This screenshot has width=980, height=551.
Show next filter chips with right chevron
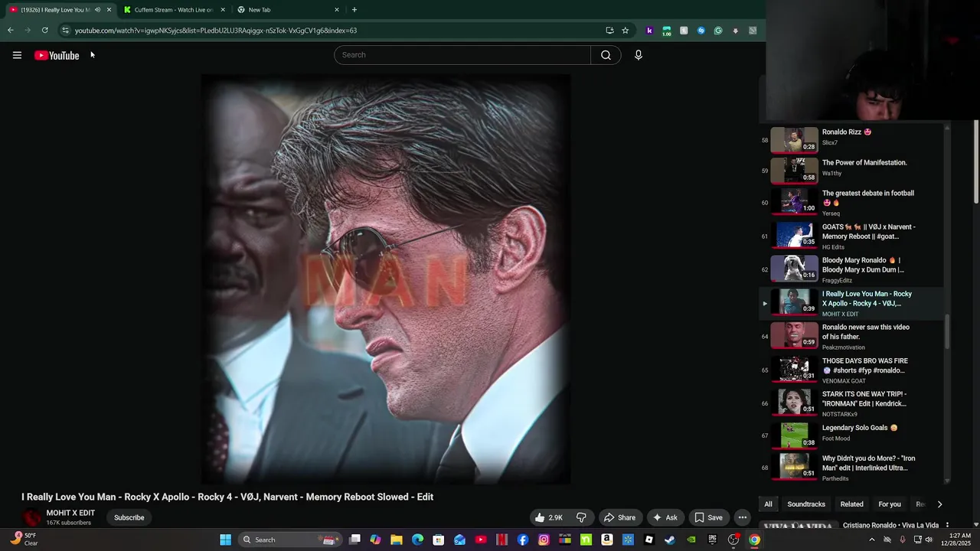[939, 504]
